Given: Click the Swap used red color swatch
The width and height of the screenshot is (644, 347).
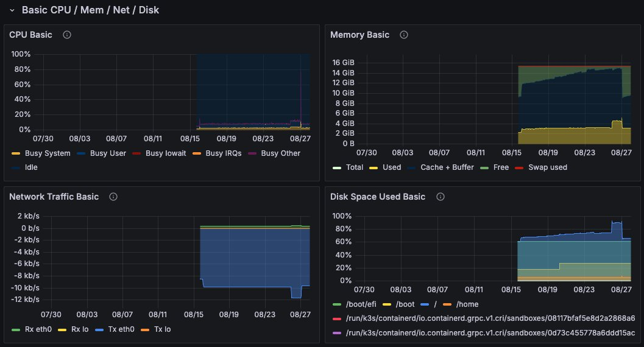Looking at the screenshot, I should (x=520, y=167).
